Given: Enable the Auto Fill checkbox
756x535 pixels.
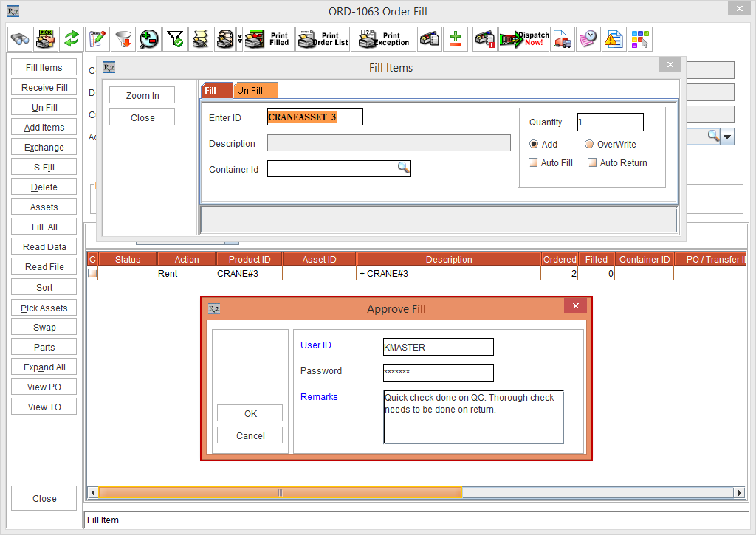Looking at the screenshot, I should click(x=534, y=163).
